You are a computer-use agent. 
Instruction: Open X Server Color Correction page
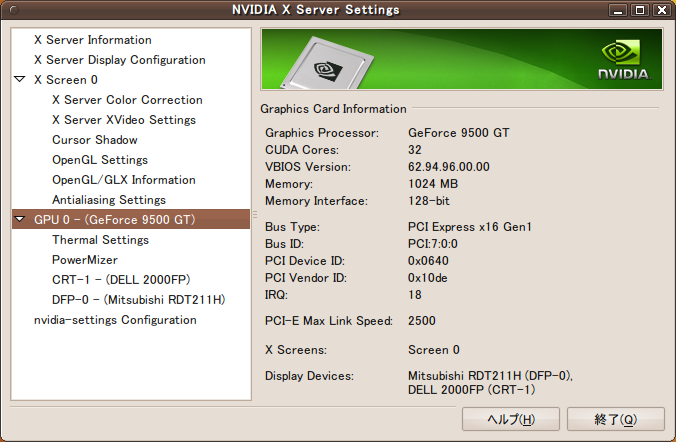point(127,100)
